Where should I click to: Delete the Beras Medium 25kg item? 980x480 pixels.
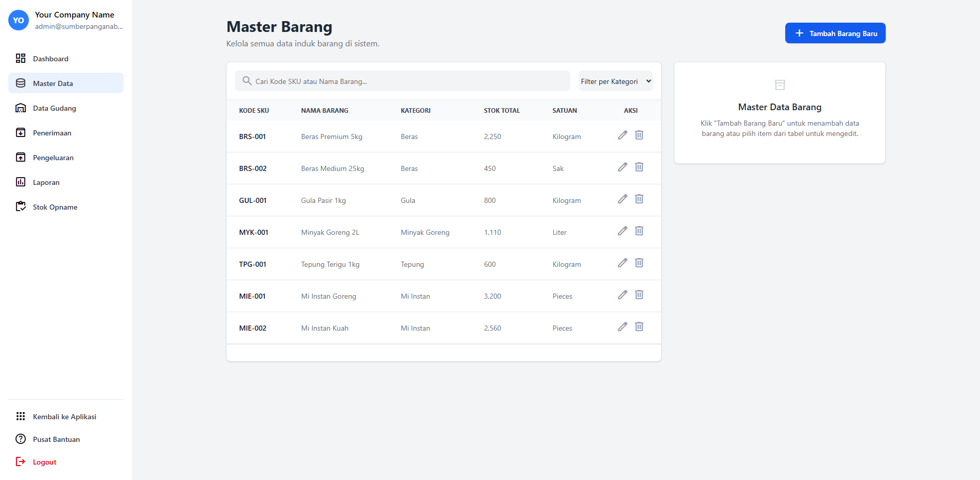point(639,167)
